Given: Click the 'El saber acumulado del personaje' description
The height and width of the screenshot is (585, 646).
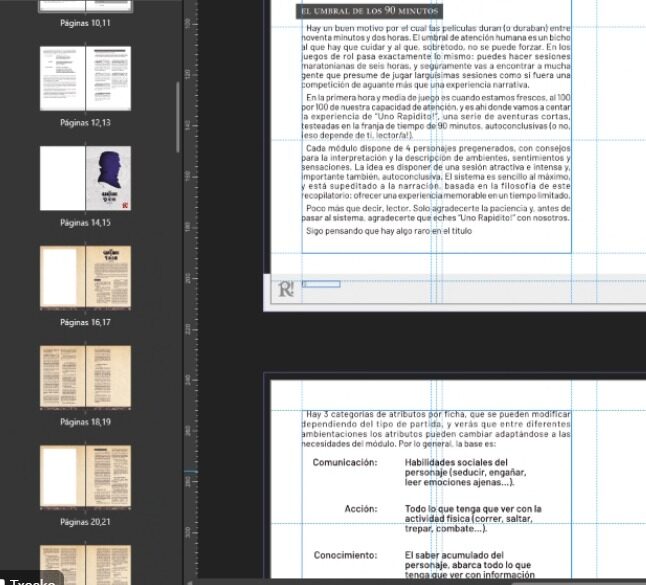Looking at the screenshot, I should (x=470, y=565).
